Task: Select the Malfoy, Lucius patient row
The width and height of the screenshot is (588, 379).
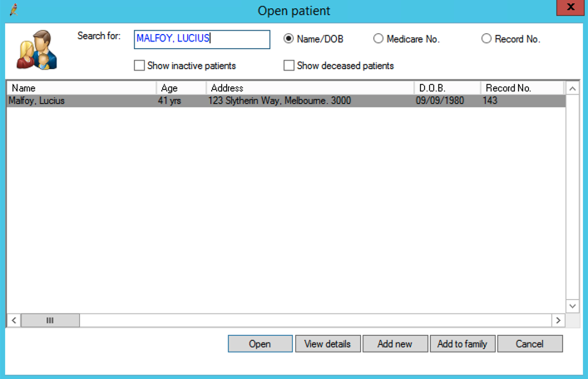Action: 286,101
